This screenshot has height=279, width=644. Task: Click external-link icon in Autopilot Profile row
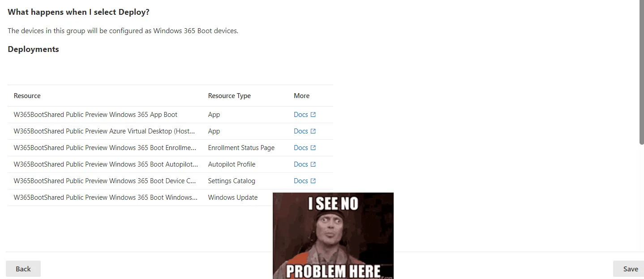[x=313, y=164]
